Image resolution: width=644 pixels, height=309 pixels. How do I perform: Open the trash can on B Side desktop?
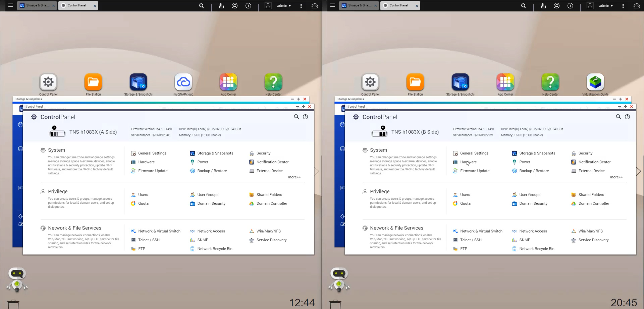(335, 304)
